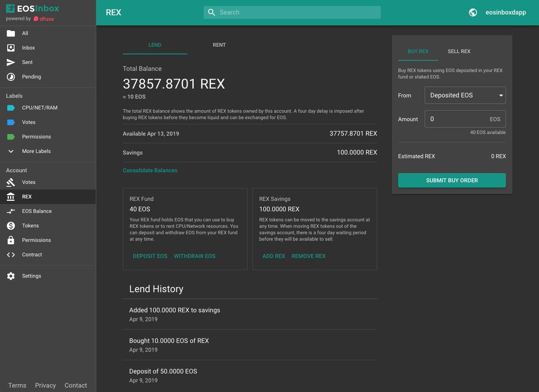Open the Tokens sidebar entry
Image resolution: width=539 pixels, height=392 pixels.
click(x=48, y=226)
